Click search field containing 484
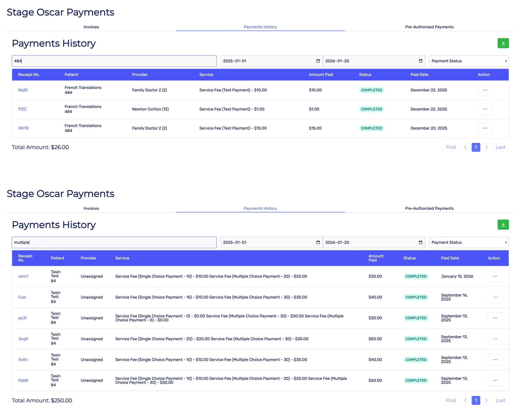 [114, 61]
